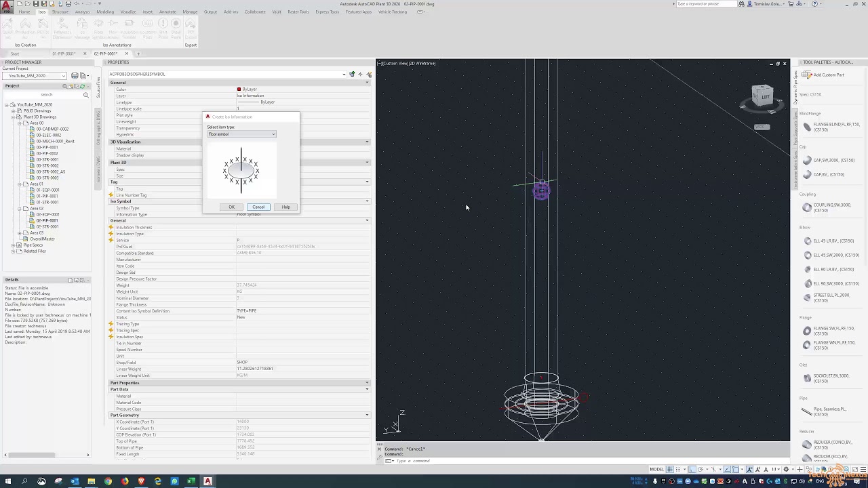Toggle snap mode in status bar
The height and width of the screenshot is (488, 868).
pyautogui.click(x=678, y=469)
